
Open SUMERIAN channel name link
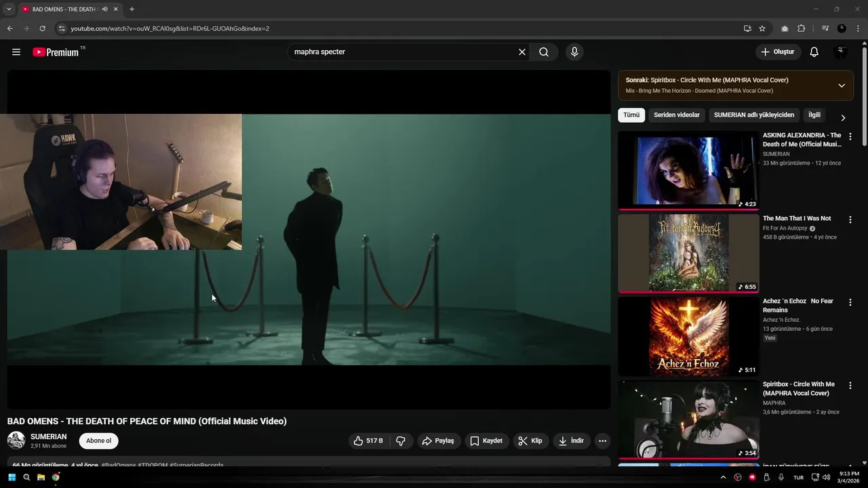coord(49,436)
